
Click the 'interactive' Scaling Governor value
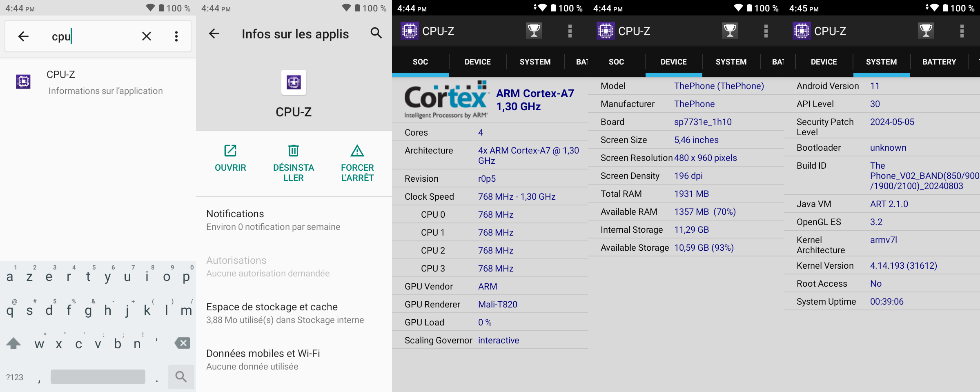pyautogui.click(x=499, y=340)
